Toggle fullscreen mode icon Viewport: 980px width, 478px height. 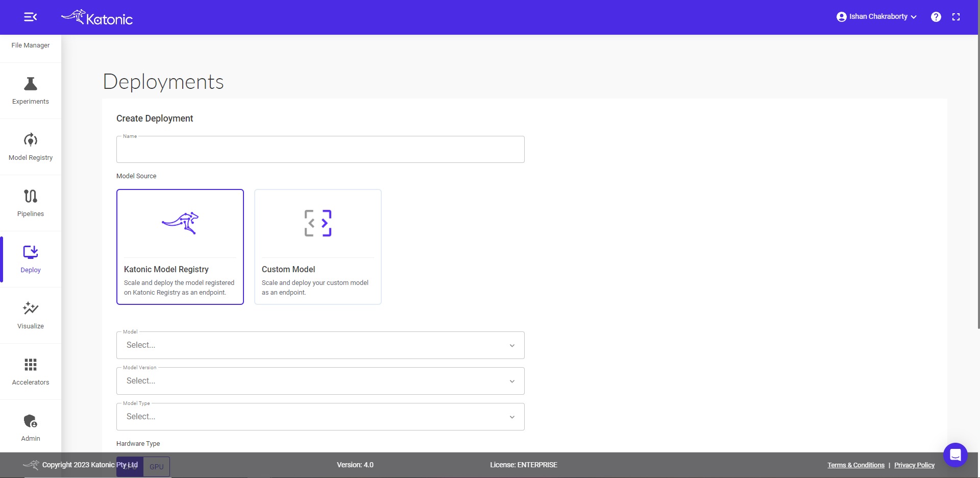pos(956,17)
